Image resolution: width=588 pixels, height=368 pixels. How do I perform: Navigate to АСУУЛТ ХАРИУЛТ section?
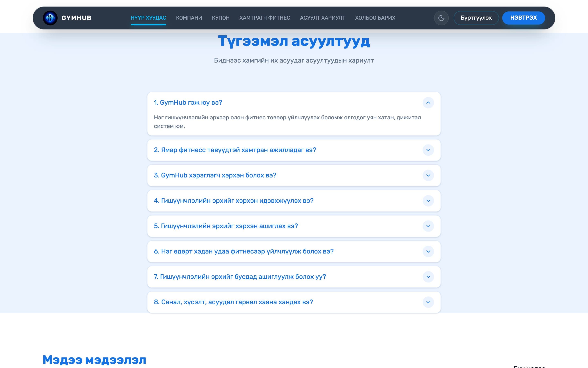(322, 18)
